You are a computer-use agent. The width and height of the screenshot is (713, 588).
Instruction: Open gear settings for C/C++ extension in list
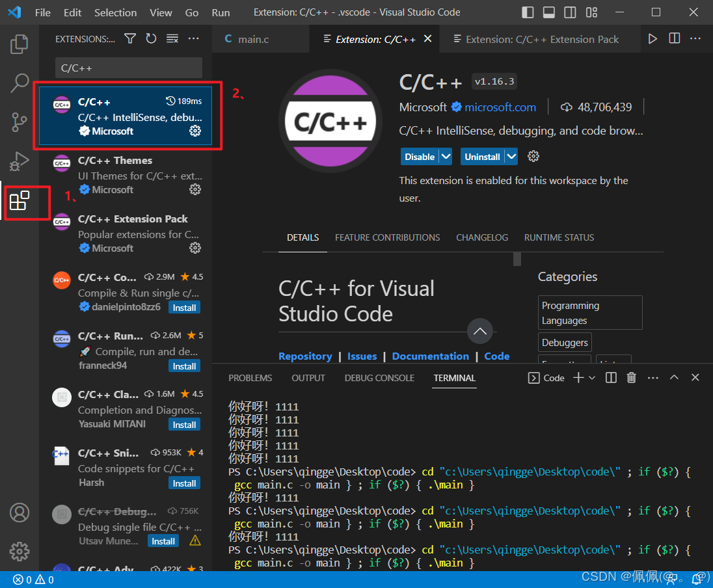195,131
